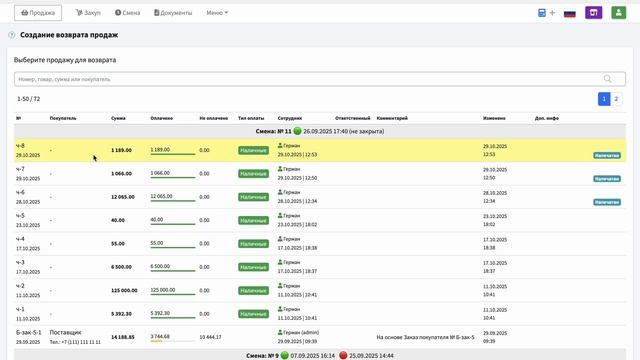The height and width of the screenshot is (360, 640).
Task: Click the Тип оплаты column header
Action: tap(251, 118)
